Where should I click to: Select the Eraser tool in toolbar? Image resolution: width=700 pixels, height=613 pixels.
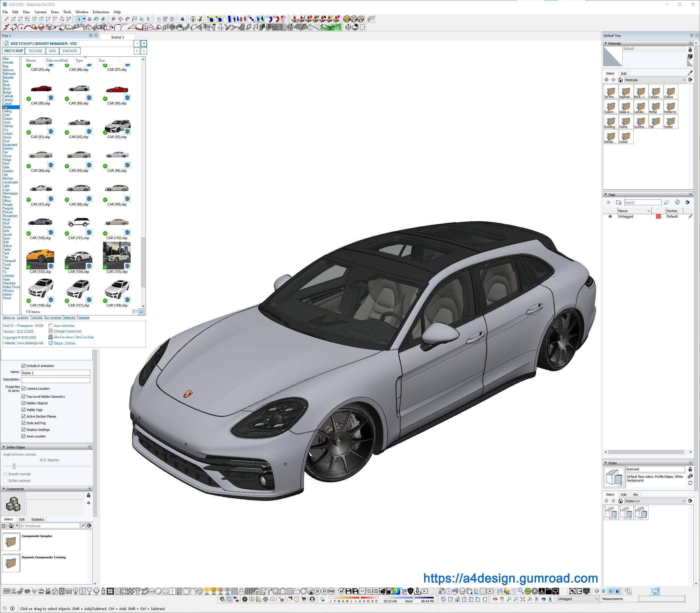click(x=103, y=19)
